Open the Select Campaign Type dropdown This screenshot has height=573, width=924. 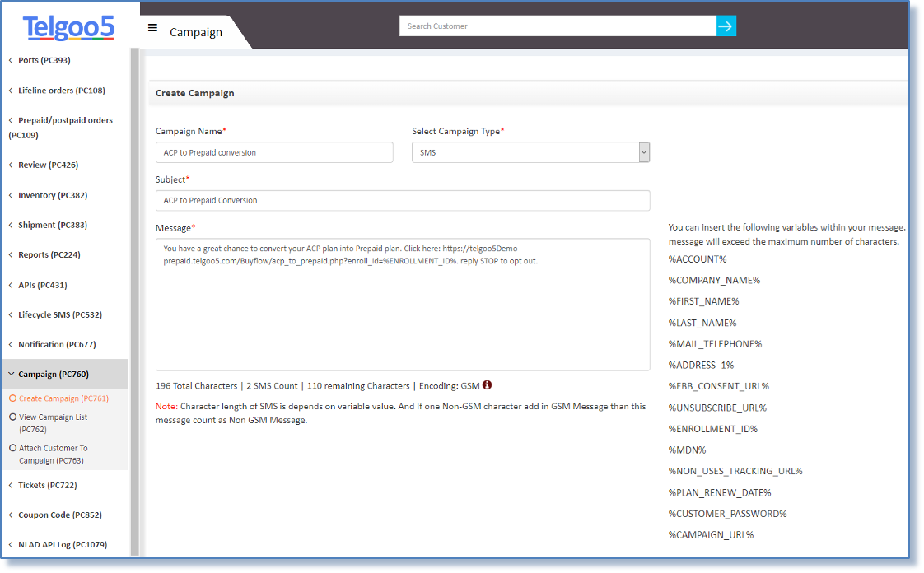[x=530, y=152]
